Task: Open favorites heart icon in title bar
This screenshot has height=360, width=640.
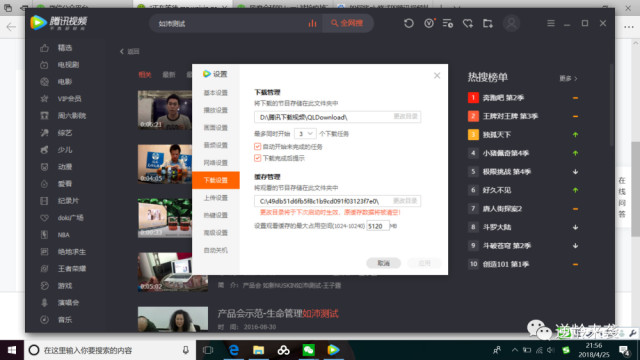Action: click(x=468, y=23)
